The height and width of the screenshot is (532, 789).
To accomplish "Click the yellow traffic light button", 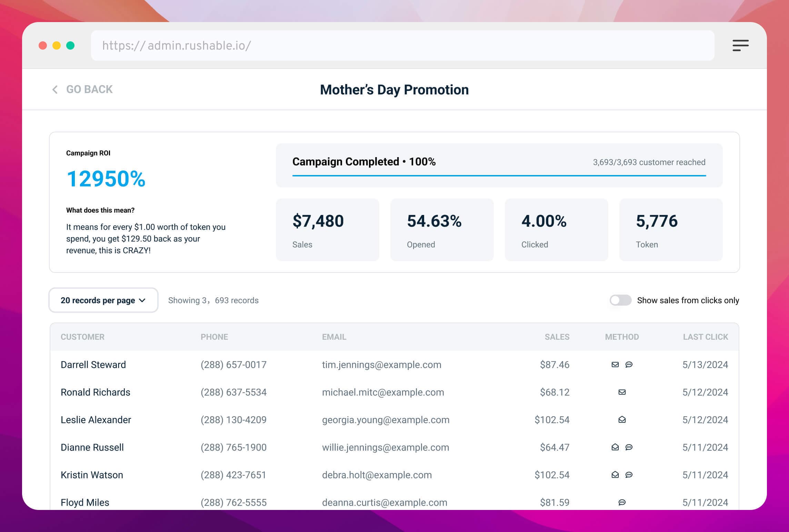I will (x=56, y=45).
